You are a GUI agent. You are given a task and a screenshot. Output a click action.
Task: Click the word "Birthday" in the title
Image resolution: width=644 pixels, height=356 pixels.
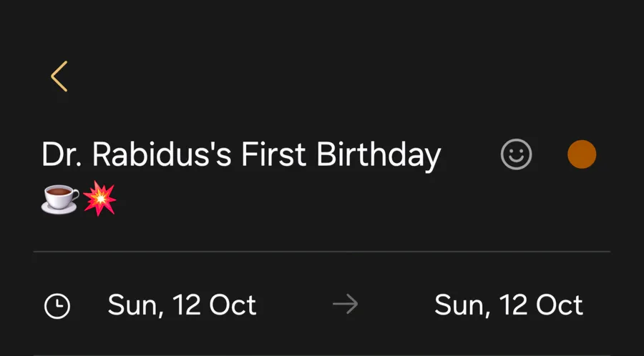(x=379, y=156)
